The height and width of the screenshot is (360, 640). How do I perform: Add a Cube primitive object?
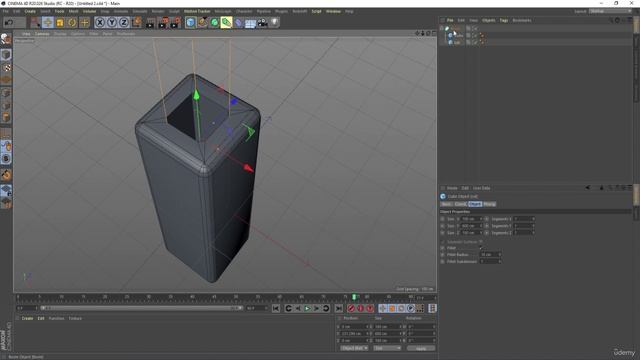coord(190,22)
